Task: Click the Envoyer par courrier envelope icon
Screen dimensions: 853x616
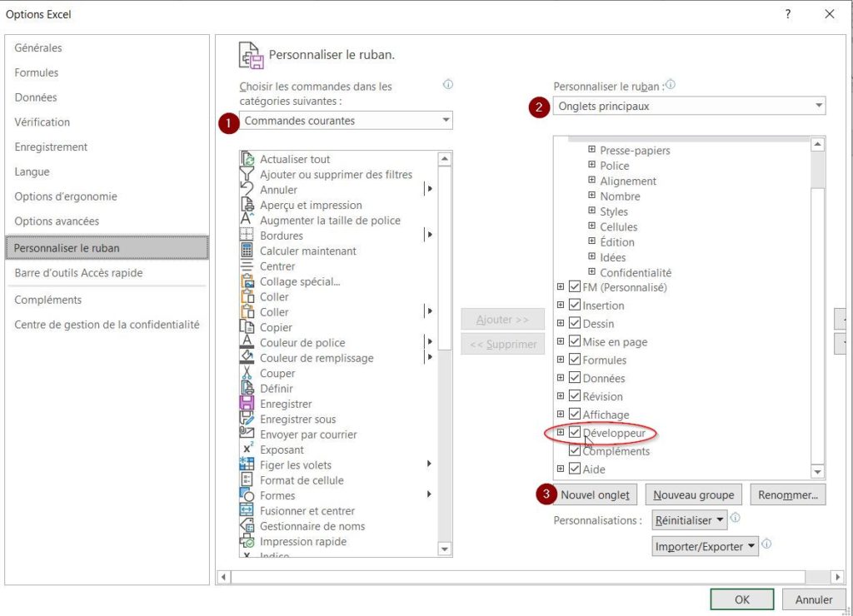Action: click(247, 434)
